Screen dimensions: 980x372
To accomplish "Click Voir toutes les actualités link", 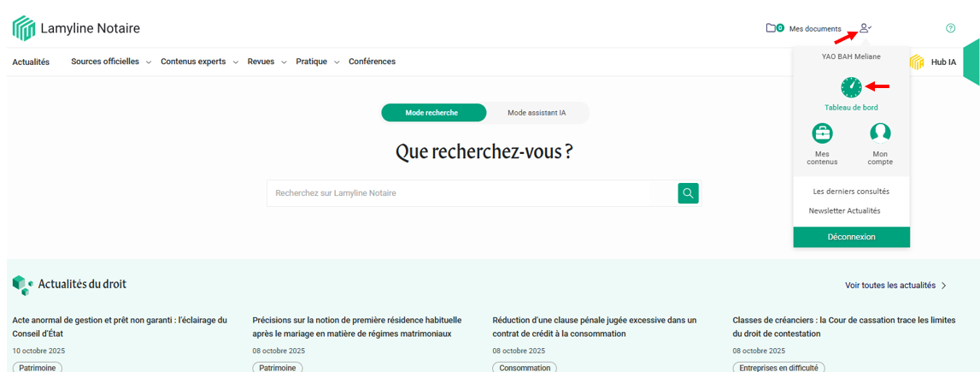I will tap(895, 285).
